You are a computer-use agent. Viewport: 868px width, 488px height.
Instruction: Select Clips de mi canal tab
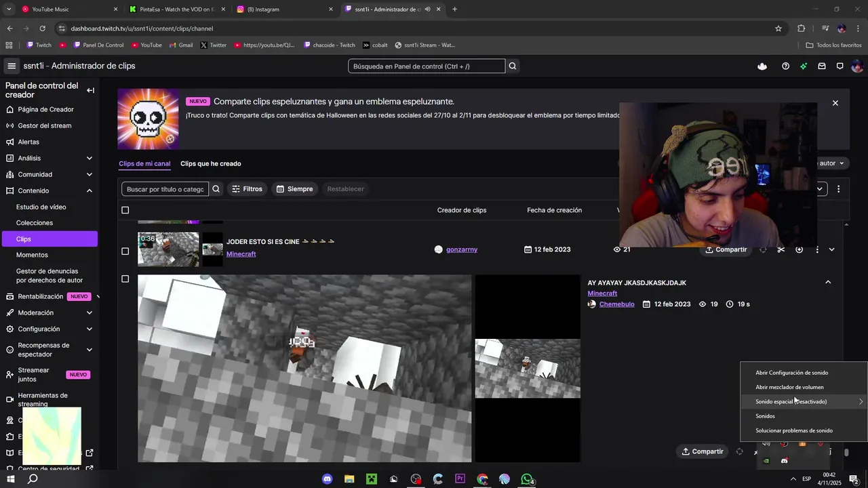(144, 163)
